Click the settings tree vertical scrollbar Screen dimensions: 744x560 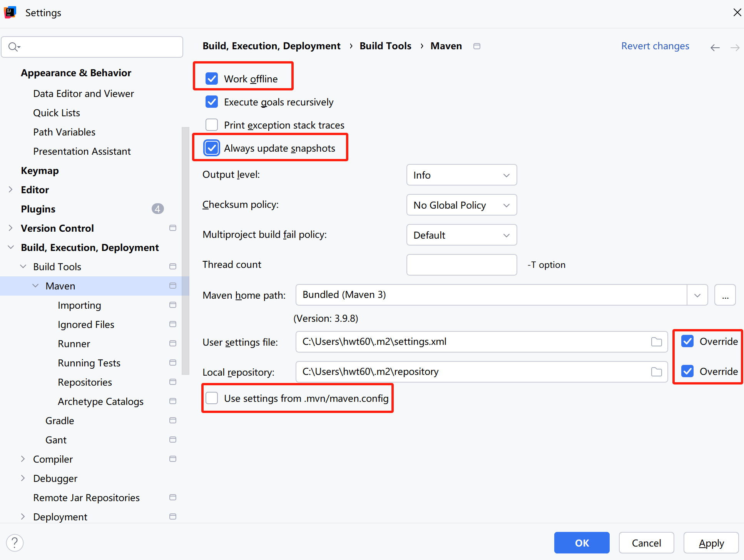pyautogui.click(x=186, y=250)
